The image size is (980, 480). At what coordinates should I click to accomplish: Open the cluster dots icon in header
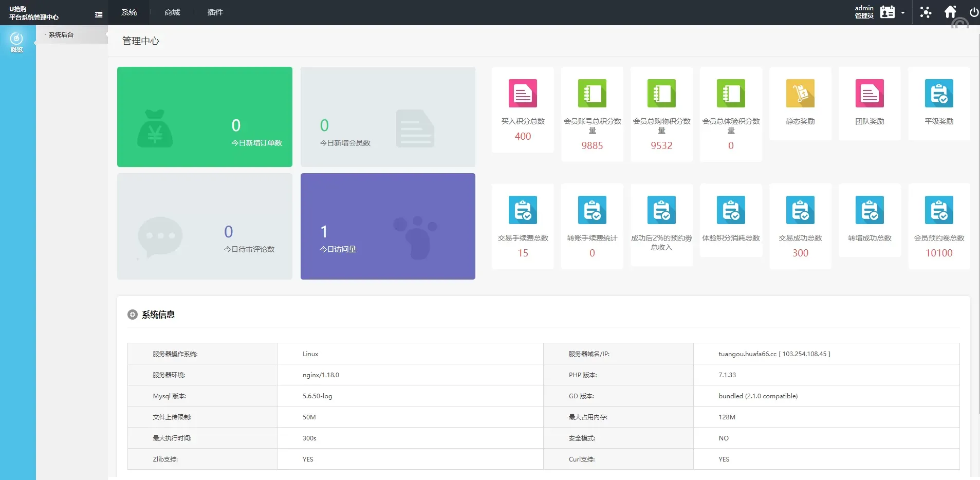926,12
